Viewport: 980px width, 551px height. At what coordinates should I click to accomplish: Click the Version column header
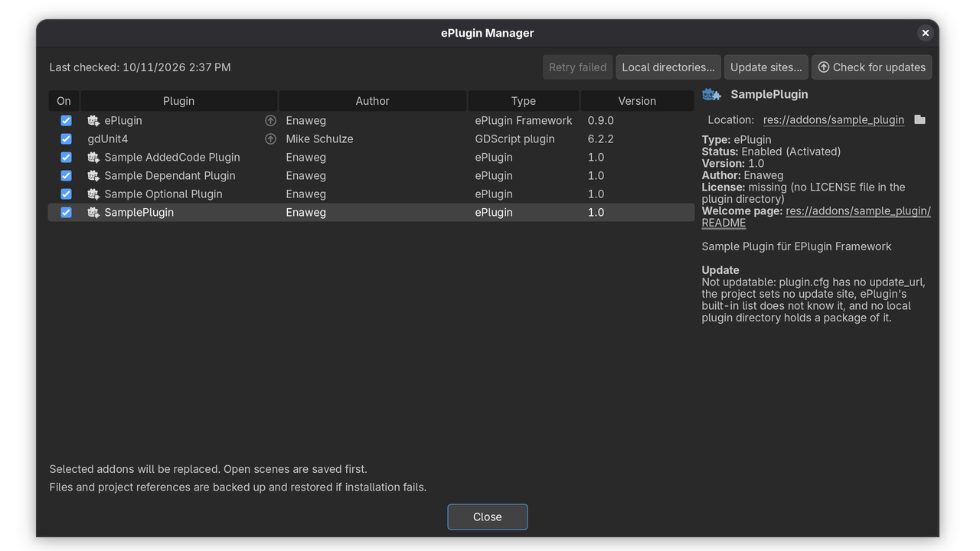coord(637,101)
